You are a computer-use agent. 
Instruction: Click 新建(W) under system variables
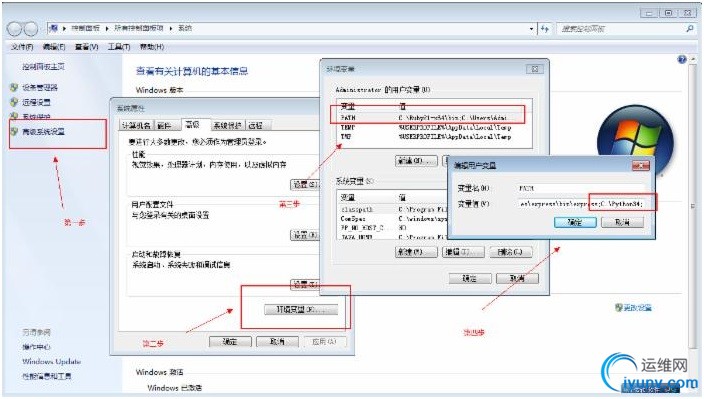416,252
